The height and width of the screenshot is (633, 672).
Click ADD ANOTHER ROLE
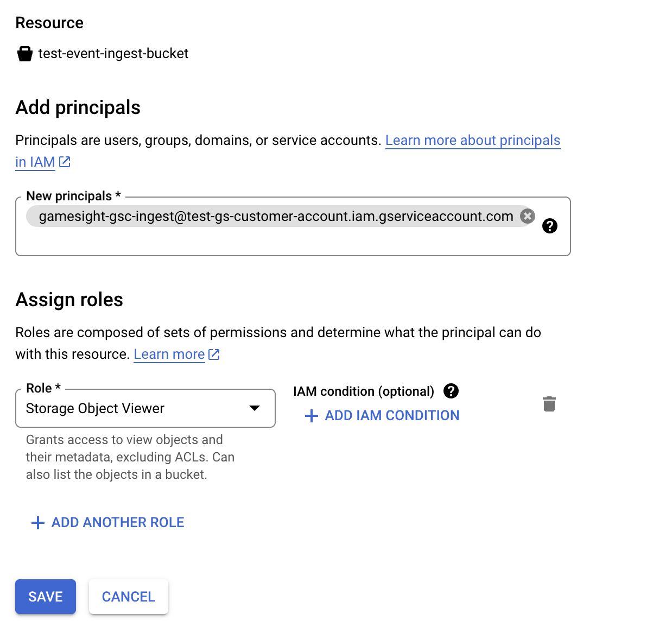108,523
